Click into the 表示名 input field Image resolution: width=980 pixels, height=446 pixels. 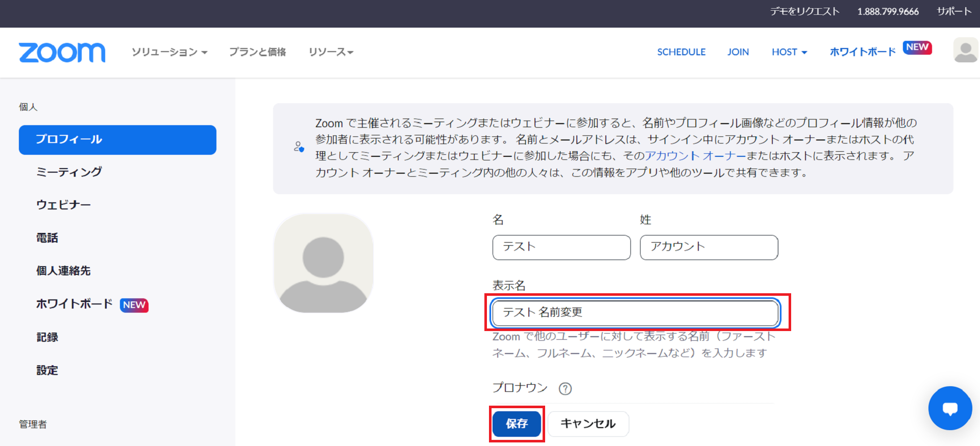(x=634, y=313)
